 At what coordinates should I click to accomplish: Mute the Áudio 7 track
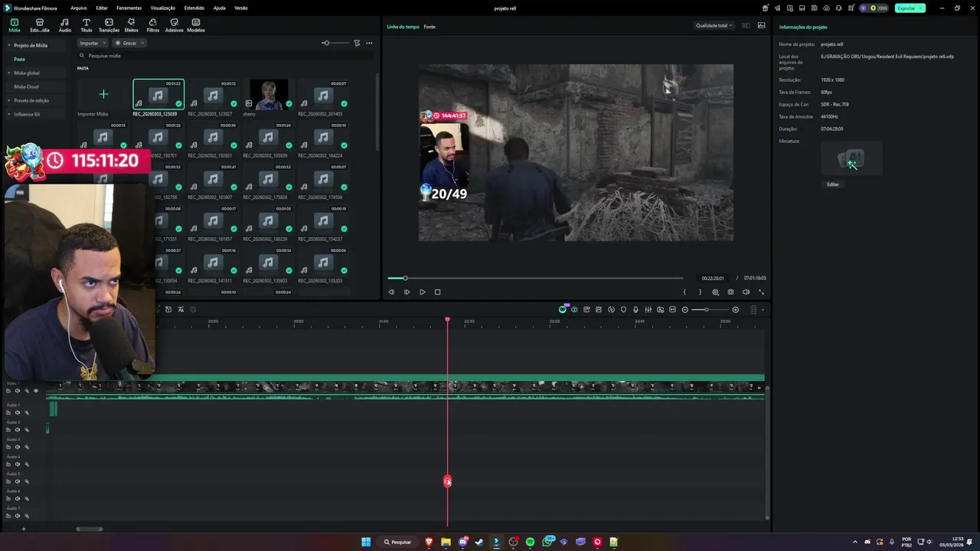click(18, 516)
